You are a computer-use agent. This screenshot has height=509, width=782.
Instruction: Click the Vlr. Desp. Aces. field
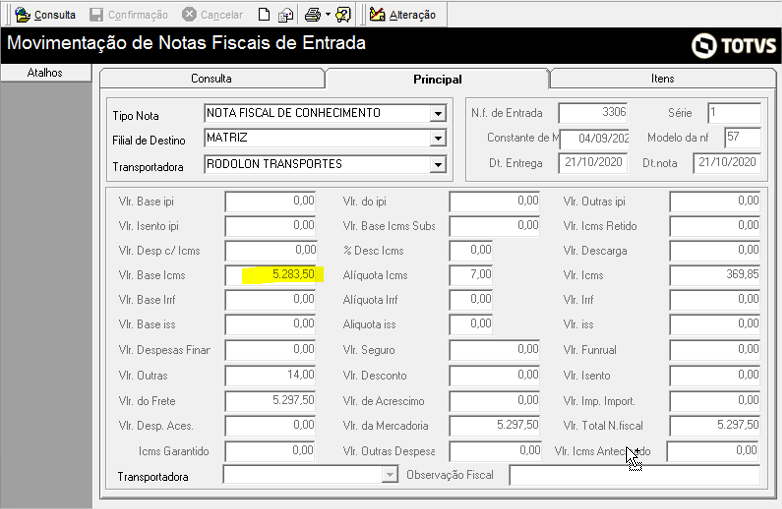[x=270, y=426]
